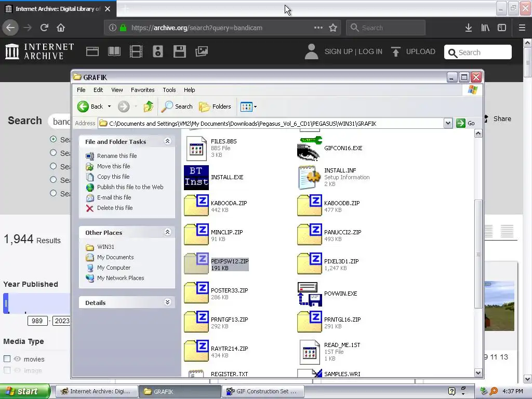Go to Firefox home page
The height and width of the screenshot is (399, 532).
[61, 28]
